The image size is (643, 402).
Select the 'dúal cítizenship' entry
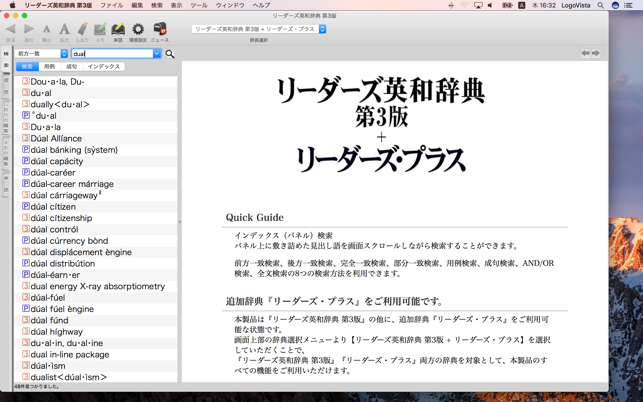61,218
